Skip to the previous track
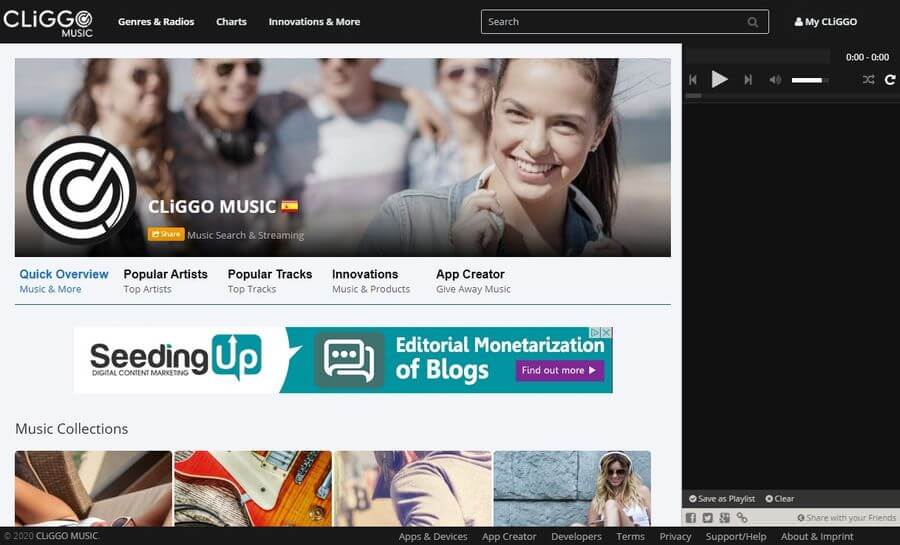This screenshot has height=545, width=900. [x=692, y=80]
